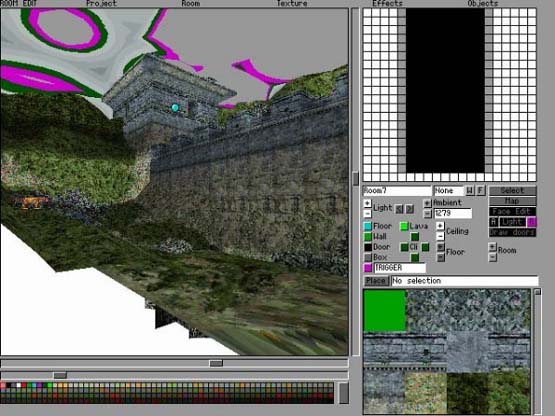
Task: Open the None field beside Room7
Action: coord(448,191)
